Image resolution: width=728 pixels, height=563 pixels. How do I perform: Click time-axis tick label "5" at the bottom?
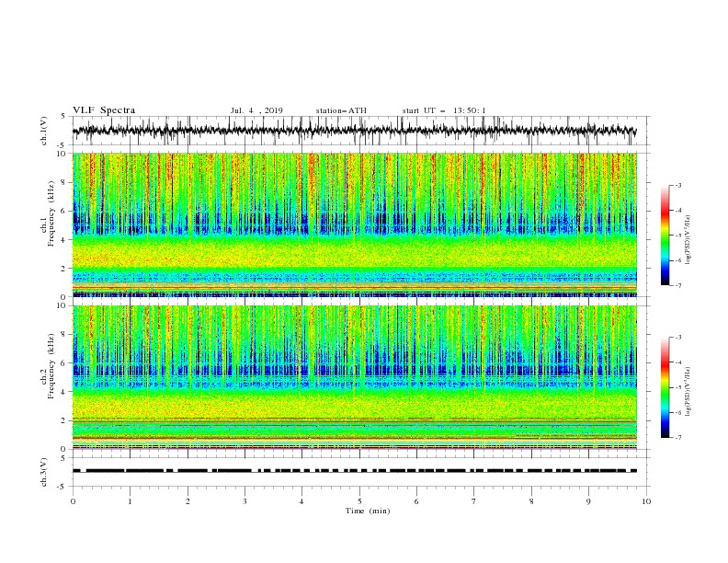point(359,501)
